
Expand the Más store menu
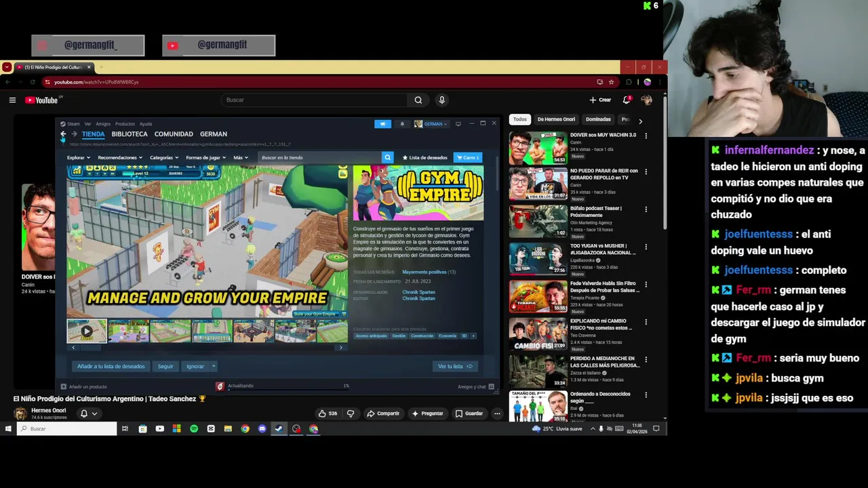click(239, 157)
